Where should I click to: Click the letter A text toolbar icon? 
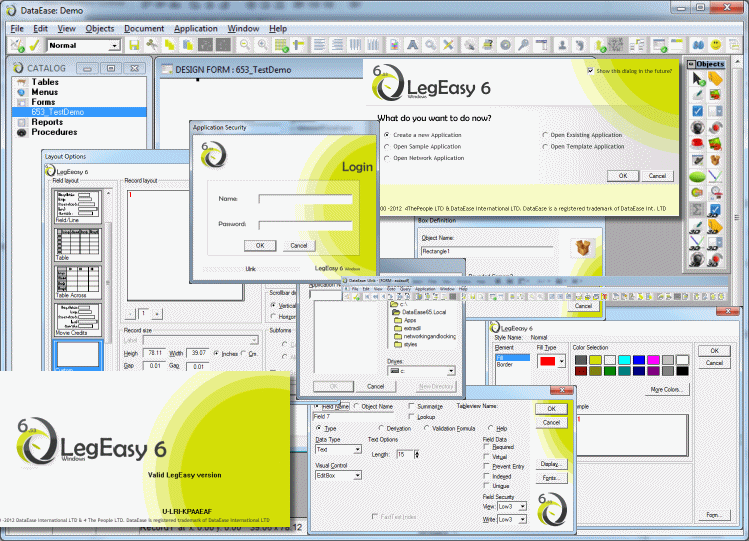[412, 45]
